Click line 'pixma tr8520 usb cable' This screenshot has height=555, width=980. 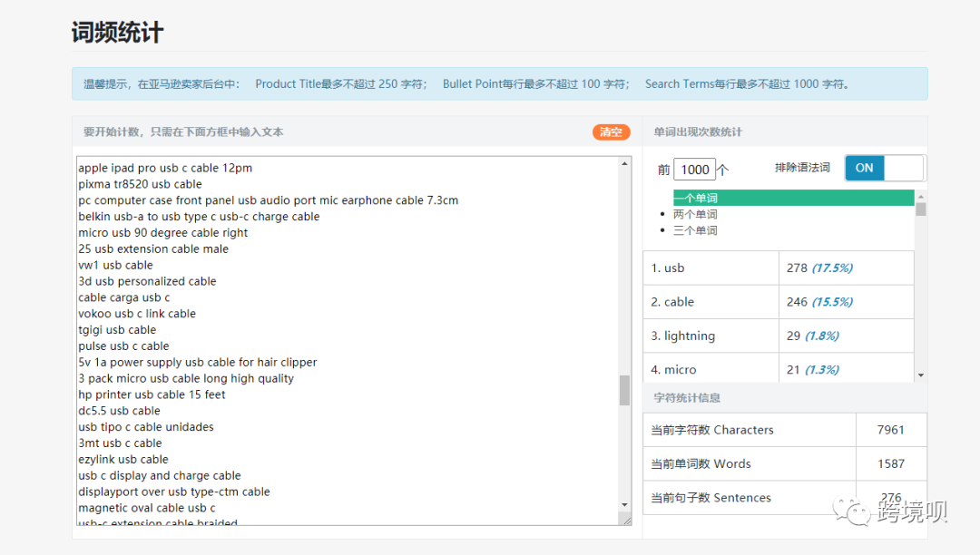140,184
